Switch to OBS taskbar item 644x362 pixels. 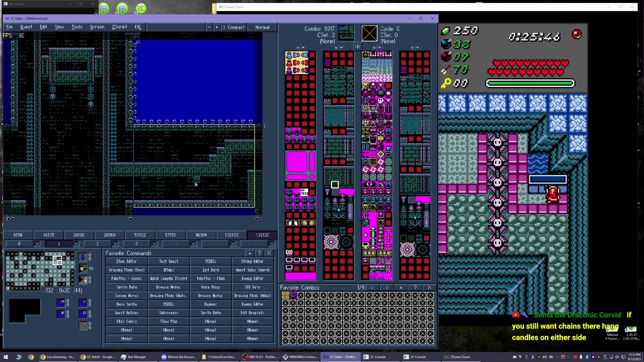coord(260,357)
